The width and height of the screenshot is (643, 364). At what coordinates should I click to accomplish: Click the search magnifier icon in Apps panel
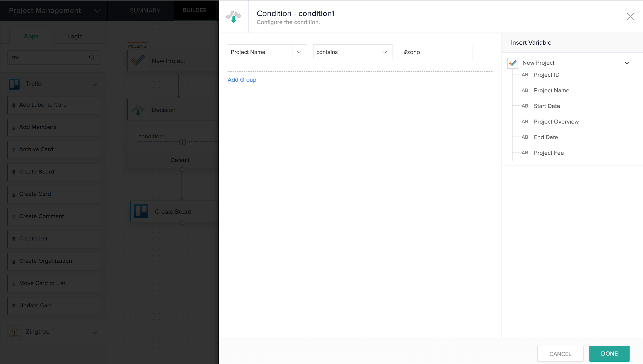pos(92,58)
